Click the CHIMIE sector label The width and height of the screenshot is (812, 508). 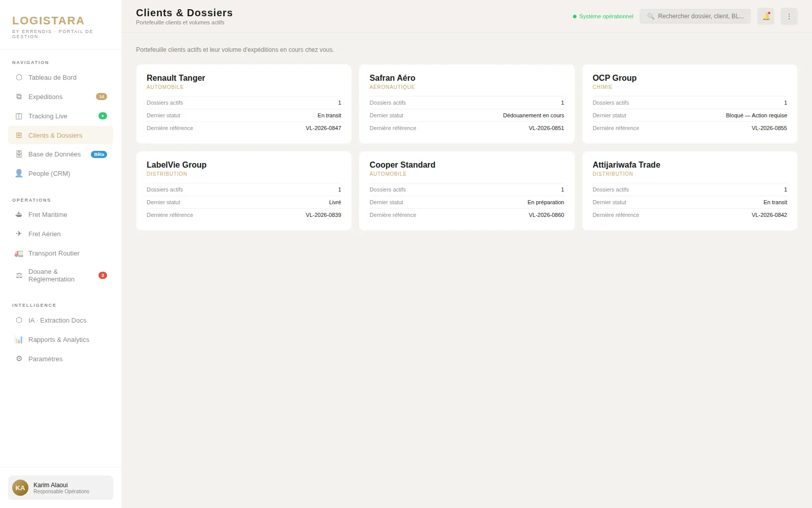coord(602,87)
